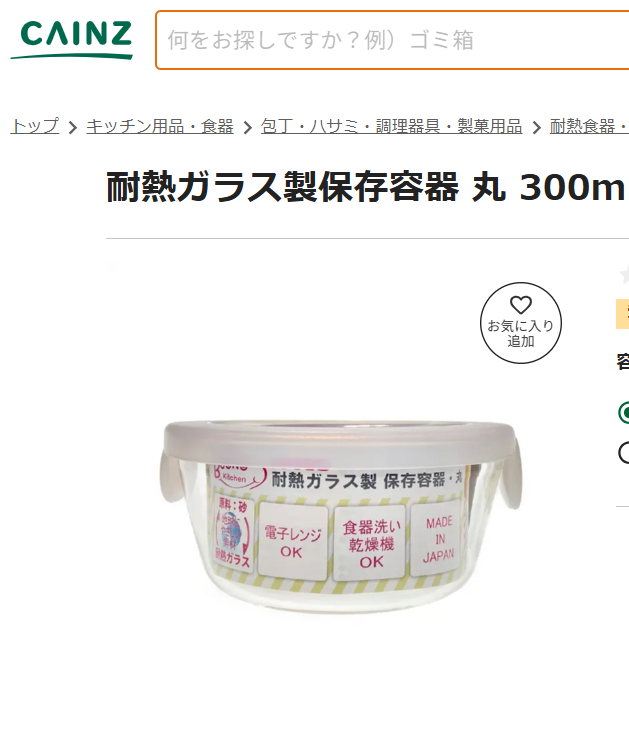Viewport: 629px width, 750px height.
Task: Click the MADE IN JAPAN label
Action: point(438,539)
